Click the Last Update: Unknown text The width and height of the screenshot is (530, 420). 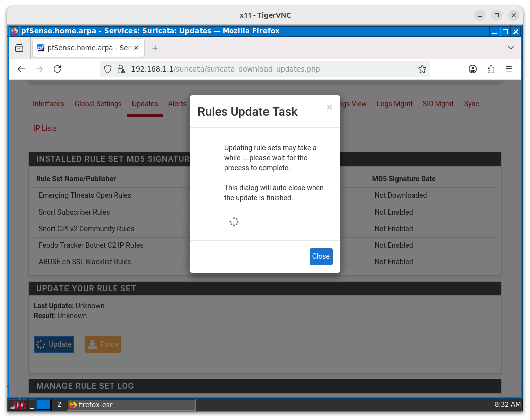point(69,306)
